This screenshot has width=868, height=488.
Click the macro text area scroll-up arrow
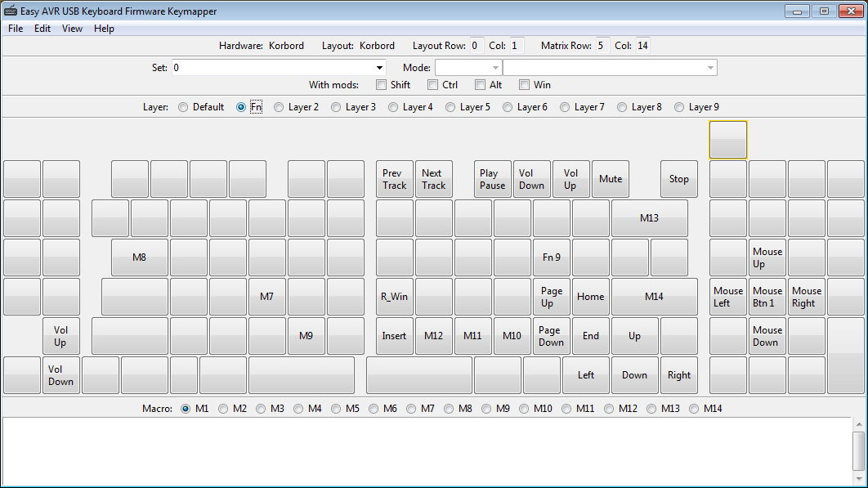859,424
